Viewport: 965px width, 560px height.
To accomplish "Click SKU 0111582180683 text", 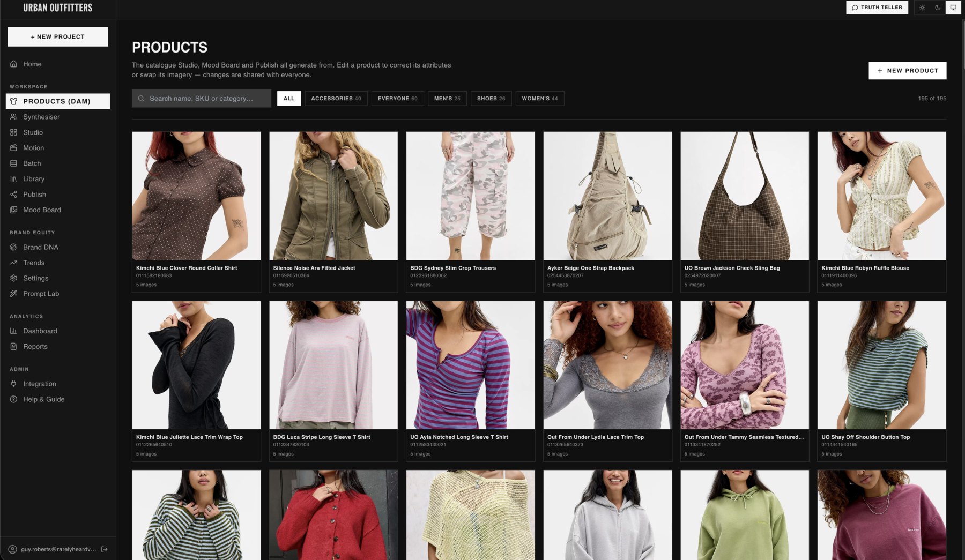I will 154,275.
